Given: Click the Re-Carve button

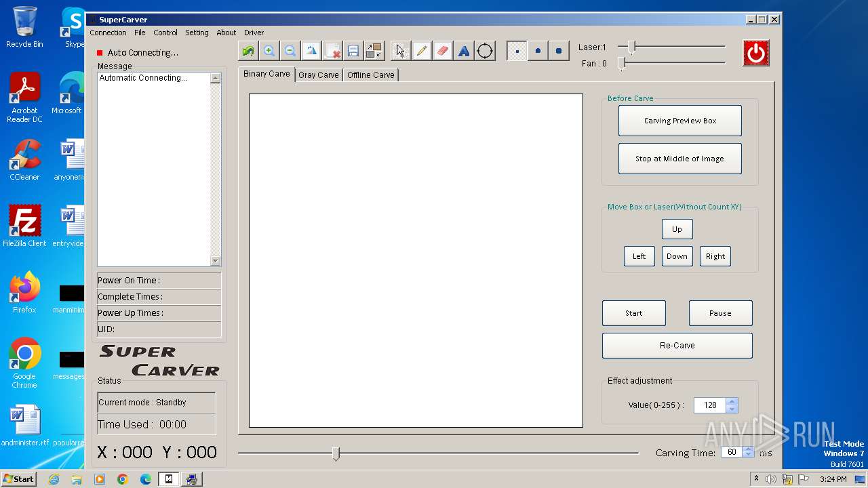Looking at the screenshot, I should [x=677, y=345].
